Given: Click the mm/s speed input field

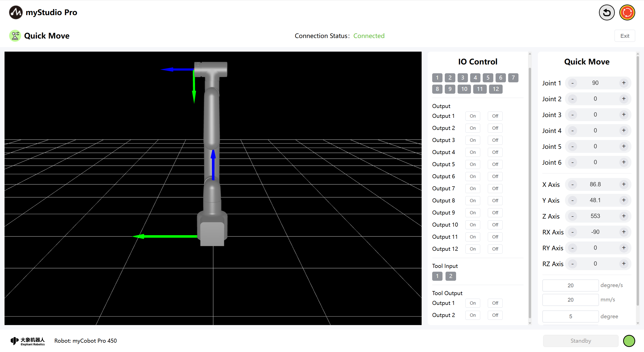Looking at the screenshot, I should (570, 300).
